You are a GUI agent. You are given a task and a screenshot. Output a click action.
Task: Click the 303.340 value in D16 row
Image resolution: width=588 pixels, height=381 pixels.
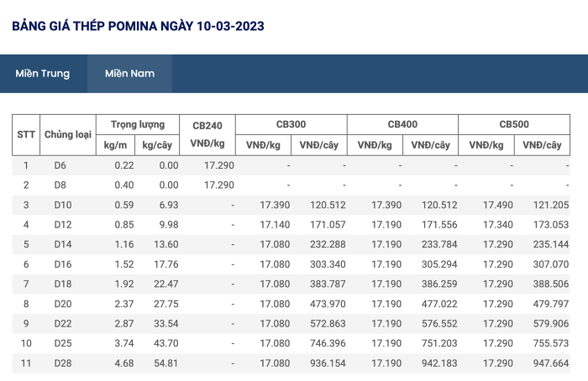tap(328, 264)
